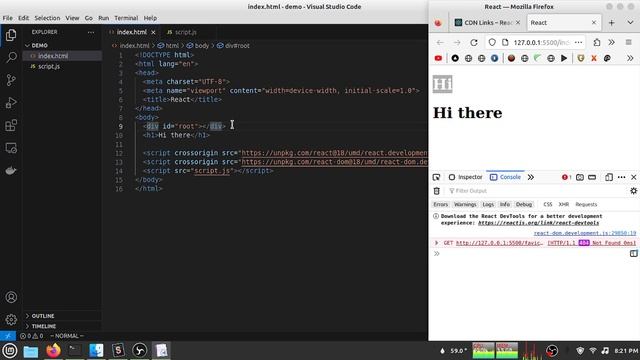Viewport: 640px width, 360px height.
Task: Open console settings gear
Action: (x=633, y=191)
